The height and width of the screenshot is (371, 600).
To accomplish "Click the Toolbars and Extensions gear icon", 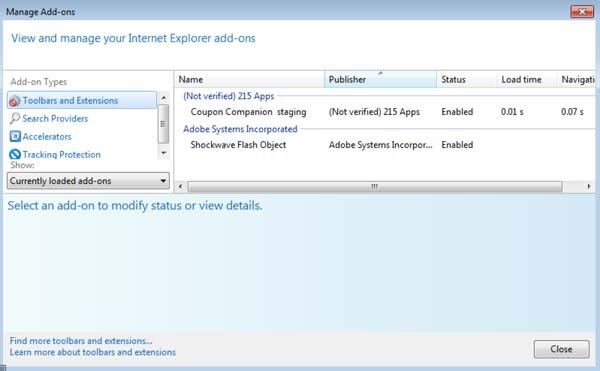I will (x=15, y=101).
